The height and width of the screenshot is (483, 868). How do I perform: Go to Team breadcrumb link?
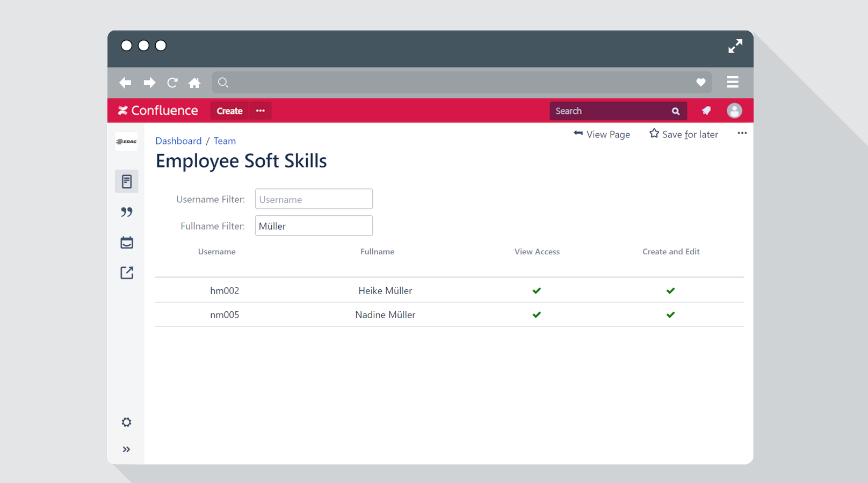225,141
